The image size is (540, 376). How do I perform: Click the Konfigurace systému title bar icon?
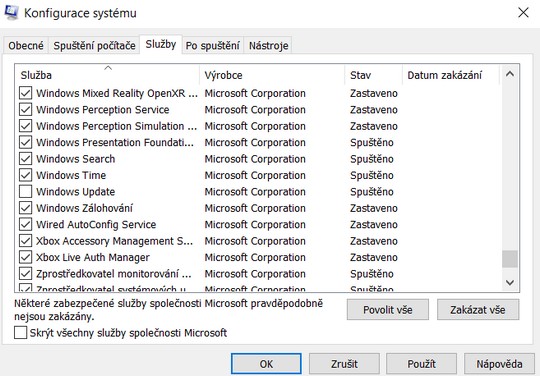(x=11, y=12)
